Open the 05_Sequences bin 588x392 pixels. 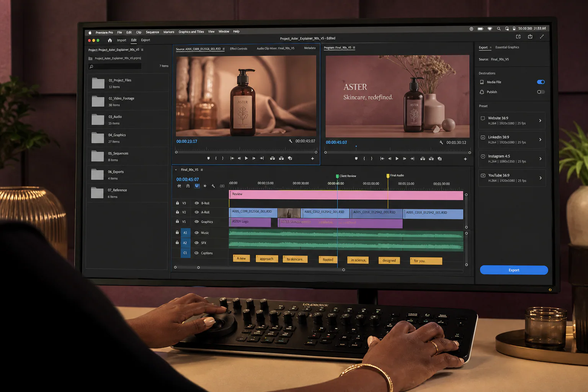128,156
